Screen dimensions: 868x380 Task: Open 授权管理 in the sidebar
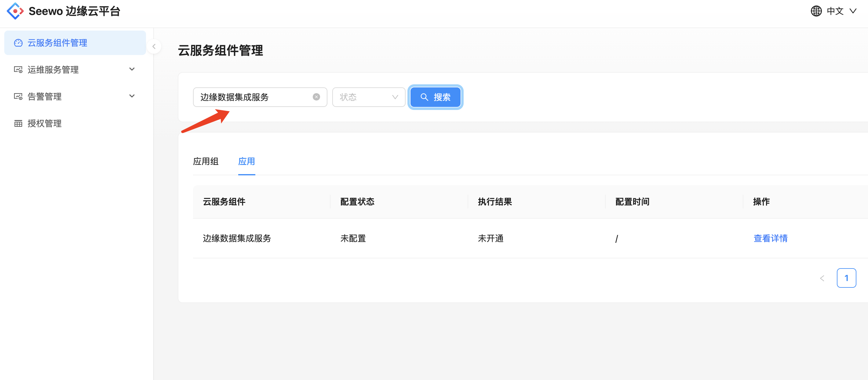[75, 123]
